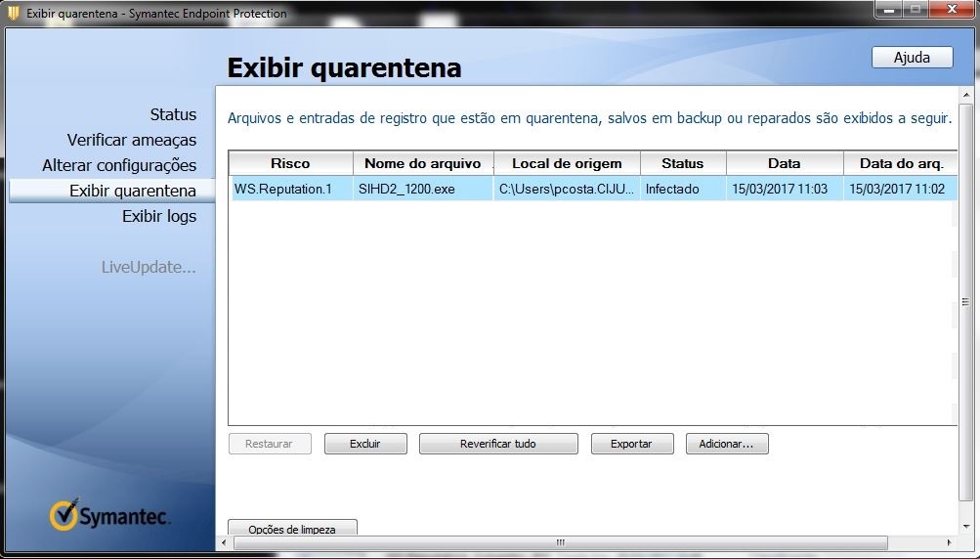Click the Infectado status cell

tap(683, 189)
